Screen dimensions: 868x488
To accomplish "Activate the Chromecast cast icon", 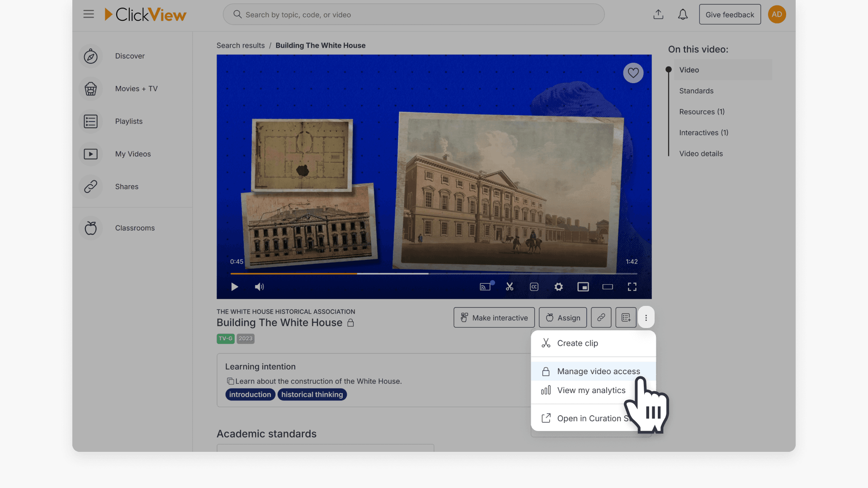I will (x=484, y=286).
